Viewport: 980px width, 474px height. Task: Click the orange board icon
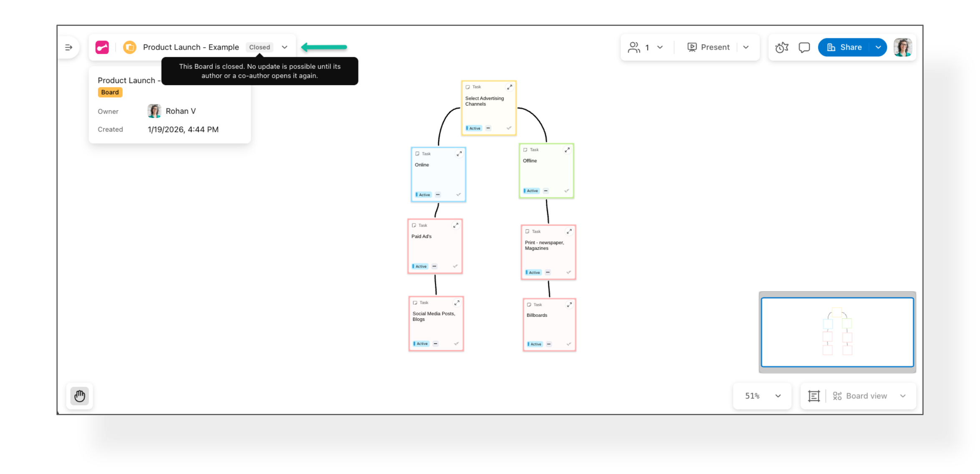pyautogui.click(x=130, y=48)
